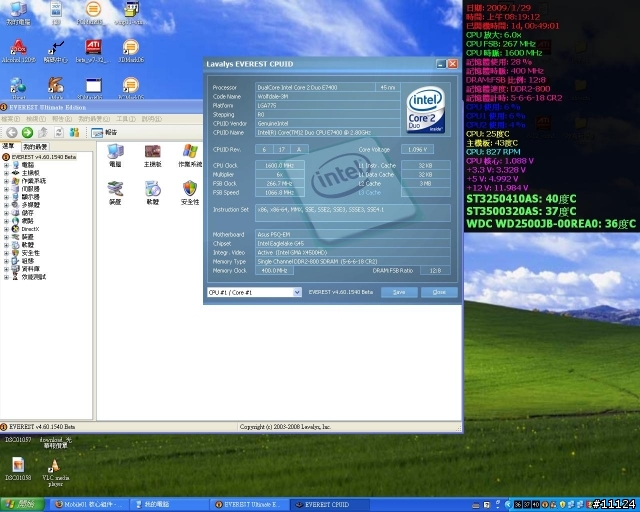Click the Memory Clock 400.0 MHz value
This screenshot has width=640, height=512.
click(274, 270)
